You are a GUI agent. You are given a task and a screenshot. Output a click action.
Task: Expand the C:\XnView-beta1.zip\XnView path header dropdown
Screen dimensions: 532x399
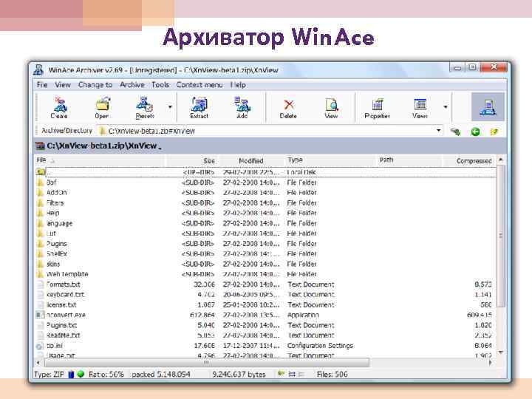coord(160,148)
